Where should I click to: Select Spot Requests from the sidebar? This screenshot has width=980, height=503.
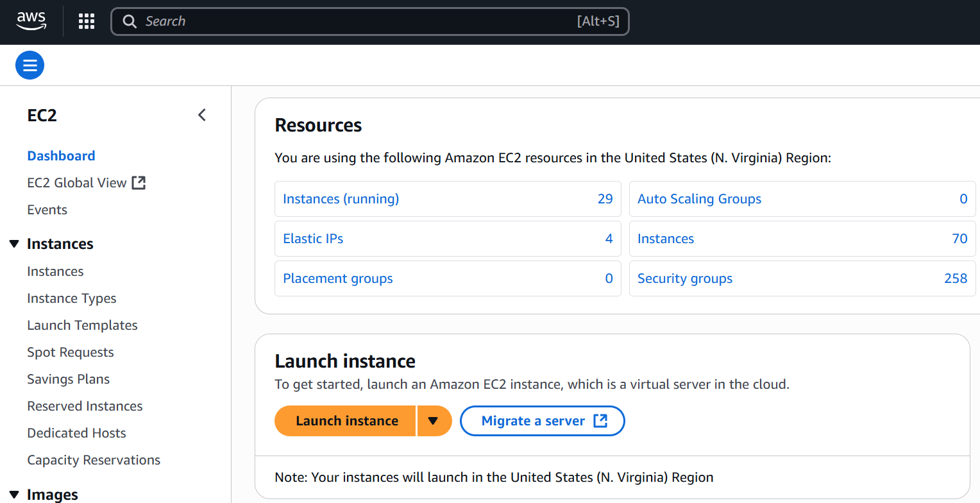[x=70, y=352]
